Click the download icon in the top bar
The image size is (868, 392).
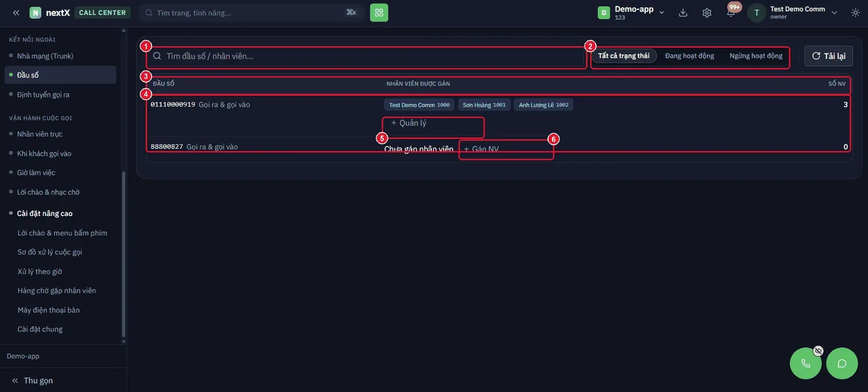point(683,13)
